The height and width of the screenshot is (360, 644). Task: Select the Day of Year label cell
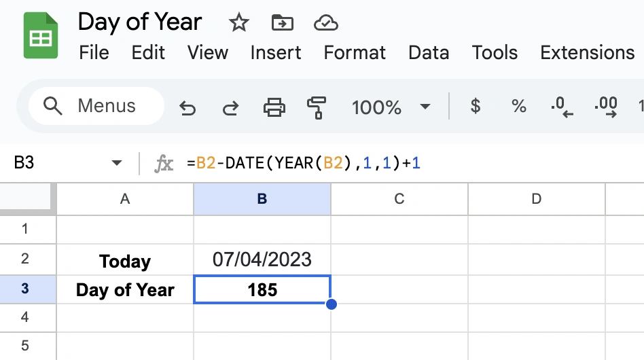(125, 289)
